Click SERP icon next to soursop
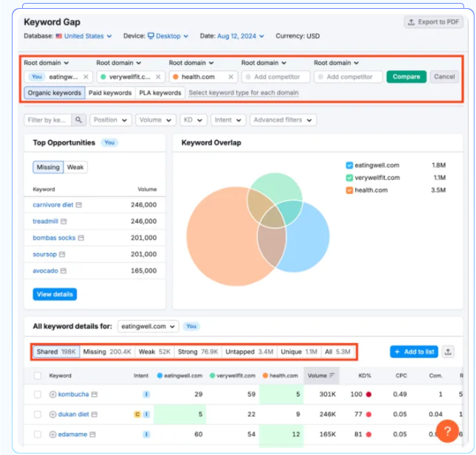 [x=62, y=254]
